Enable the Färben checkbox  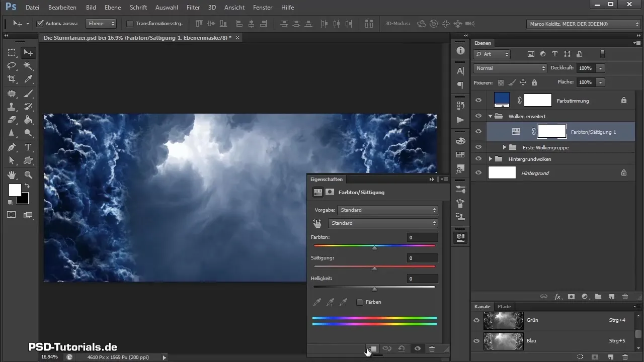tap(360, 302)
